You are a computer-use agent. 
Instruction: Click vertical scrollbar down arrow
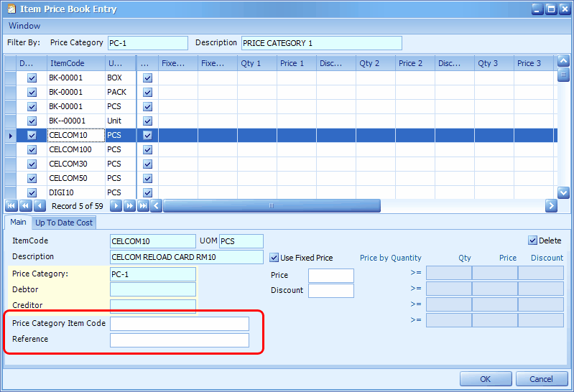pos(563,192)
